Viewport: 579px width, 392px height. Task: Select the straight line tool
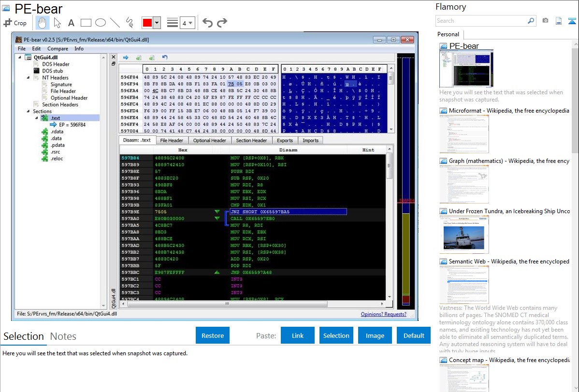coord(115,23)
